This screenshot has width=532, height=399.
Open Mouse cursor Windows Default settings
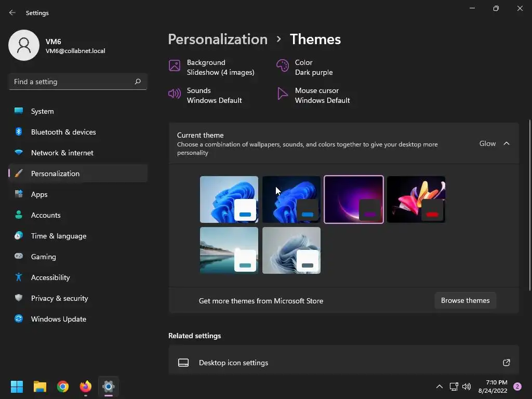pyautogui.click(x=313, y=96)
